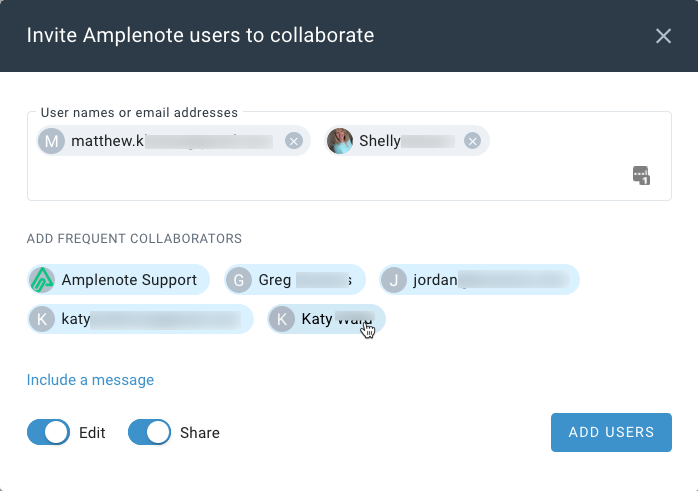Click the password manager icon in input field
698x491 pixels.
coord(641,175)
